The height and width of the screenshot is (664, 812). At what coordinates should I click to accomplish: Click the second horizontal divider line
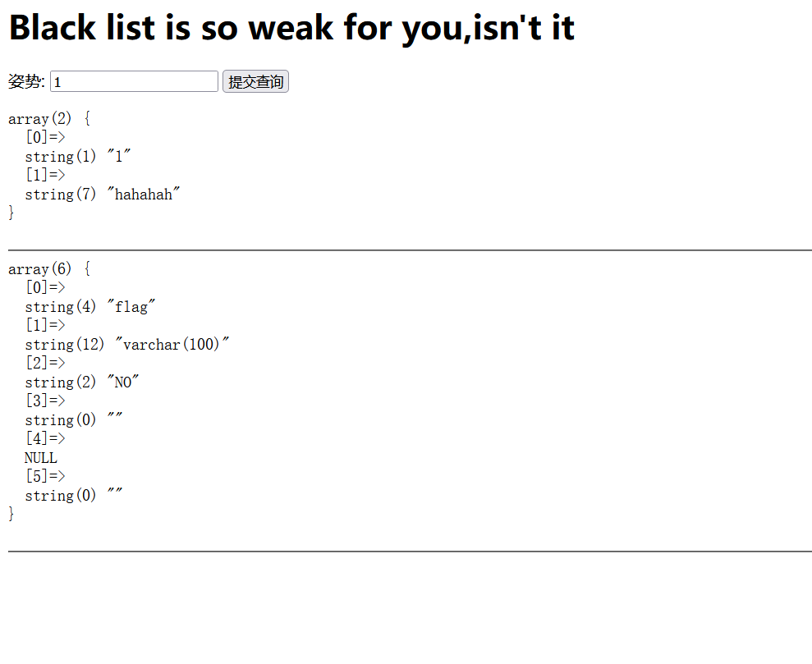point(410,552)
